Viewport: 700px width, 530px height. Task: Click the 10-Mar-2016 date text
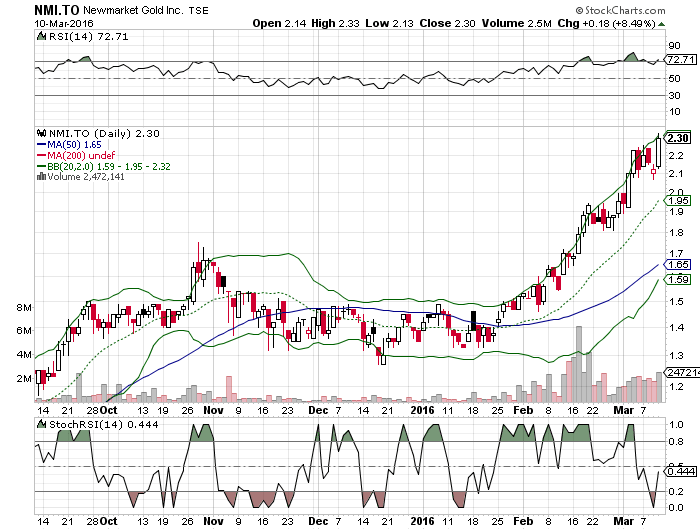click(63, 23)
